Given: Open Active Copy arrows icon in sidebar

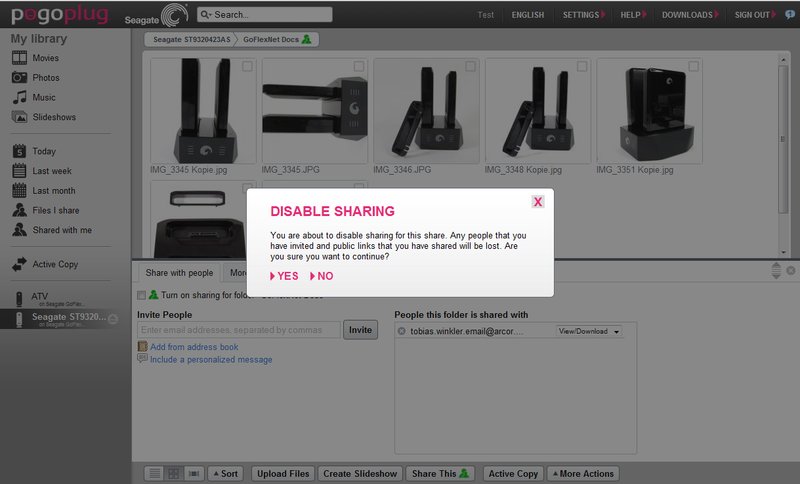Looking at the screenshot, I should [x=19, y=264].
